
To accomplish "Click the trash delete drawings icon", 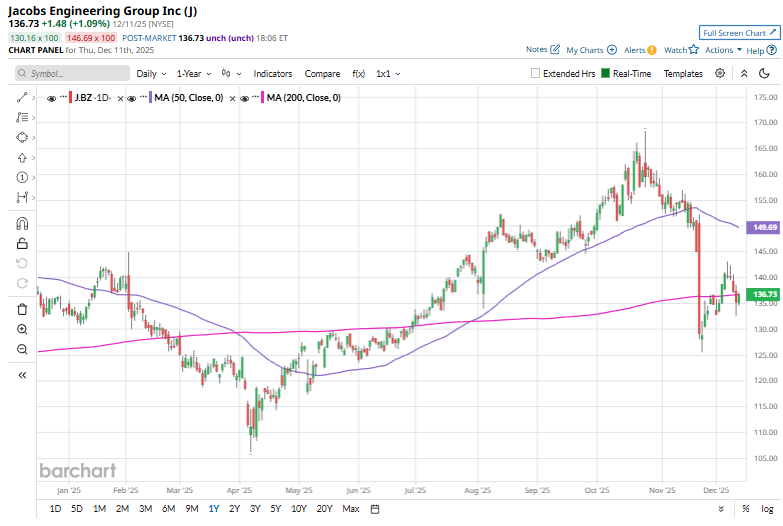I will click(x=22, y=309).
